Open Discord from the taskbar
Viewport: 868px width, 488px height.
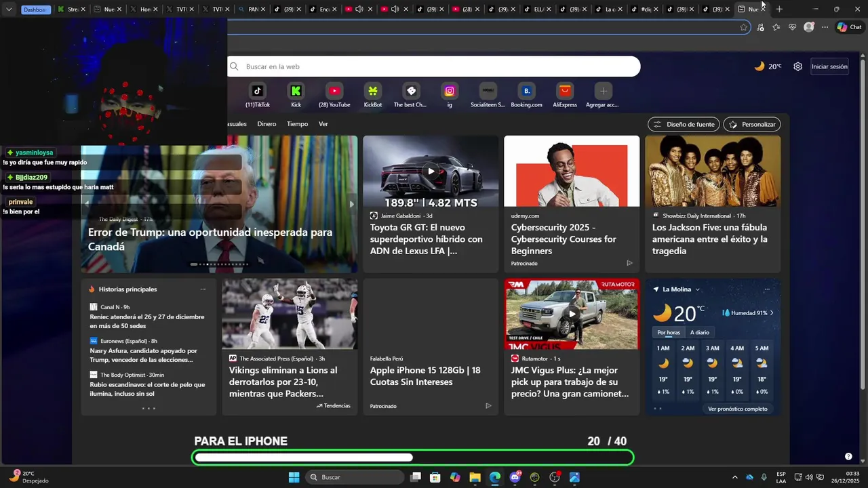pos(515,477)
